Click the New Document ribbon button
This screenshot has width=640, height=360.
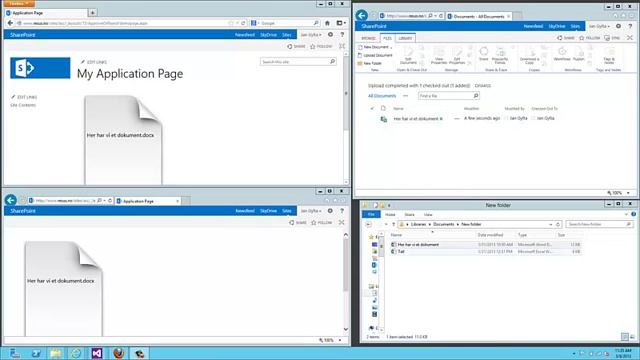375,47
